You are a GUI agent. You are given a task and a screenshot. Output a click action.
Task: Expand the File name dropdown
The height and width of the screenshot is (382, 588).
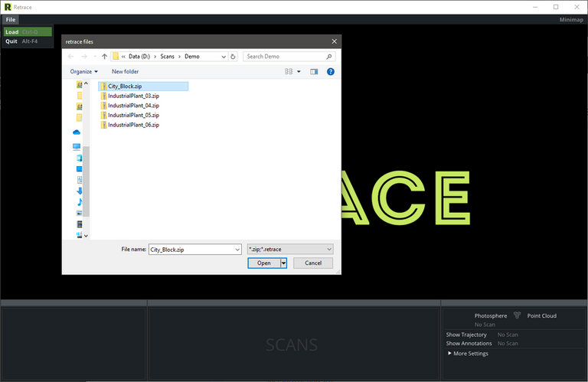click(x=237, y=250)
